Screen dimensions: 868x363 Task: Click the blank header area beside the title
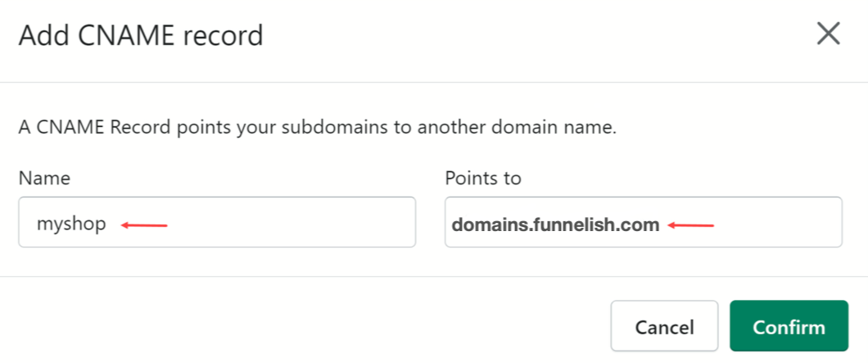[532, 35]
